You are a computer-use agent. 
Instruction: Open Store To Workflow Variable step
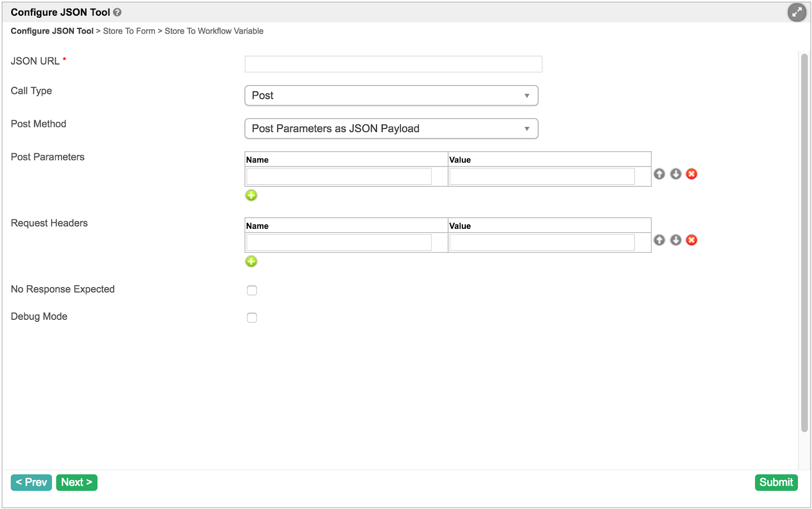(x=214, y=31)
